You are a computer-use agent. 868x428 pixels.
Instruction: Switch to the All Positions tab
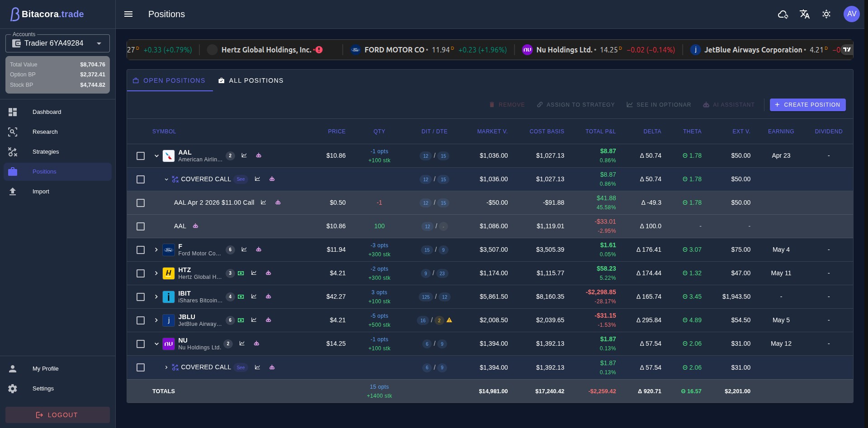pos(251,80)
